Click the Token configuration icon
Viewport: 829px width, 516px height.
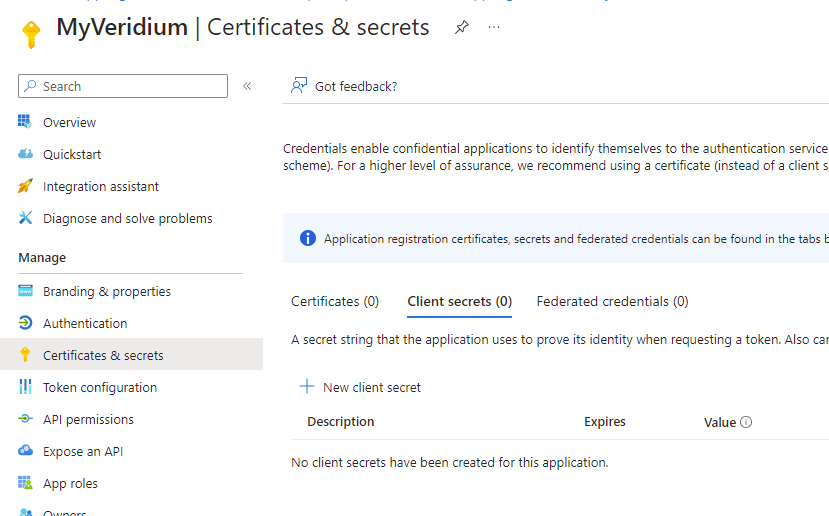tap(25, 387)
